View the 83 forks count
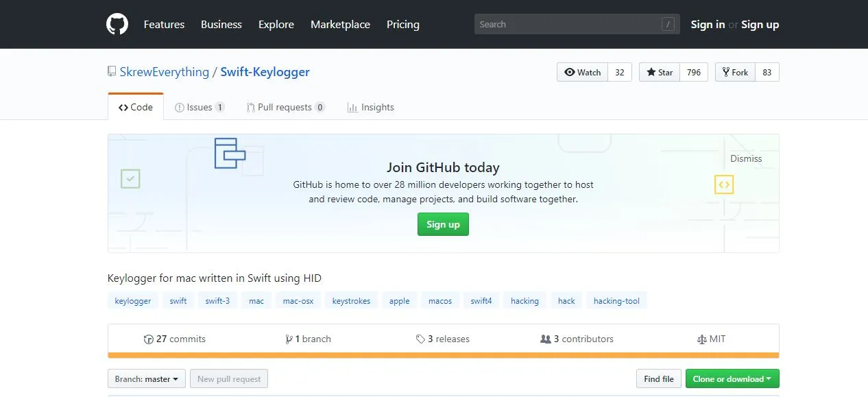 click(x=767, y=72)
